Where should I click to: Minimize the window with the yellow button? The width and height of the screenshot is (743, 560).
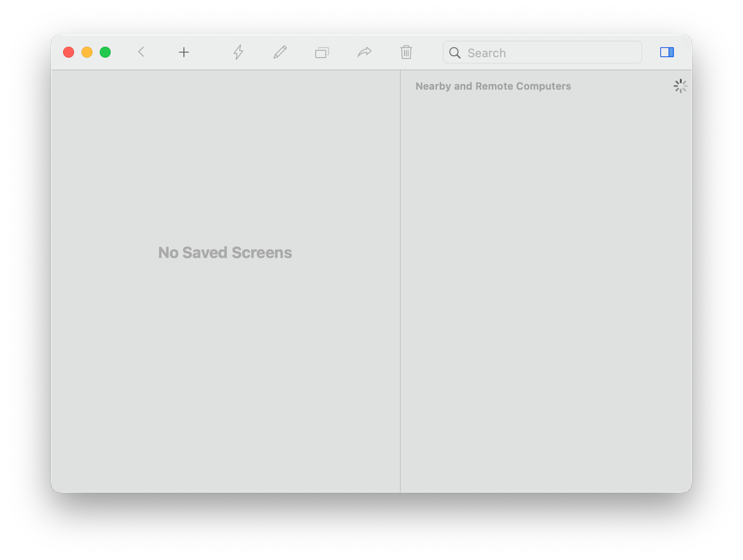[x=87, y=52]
